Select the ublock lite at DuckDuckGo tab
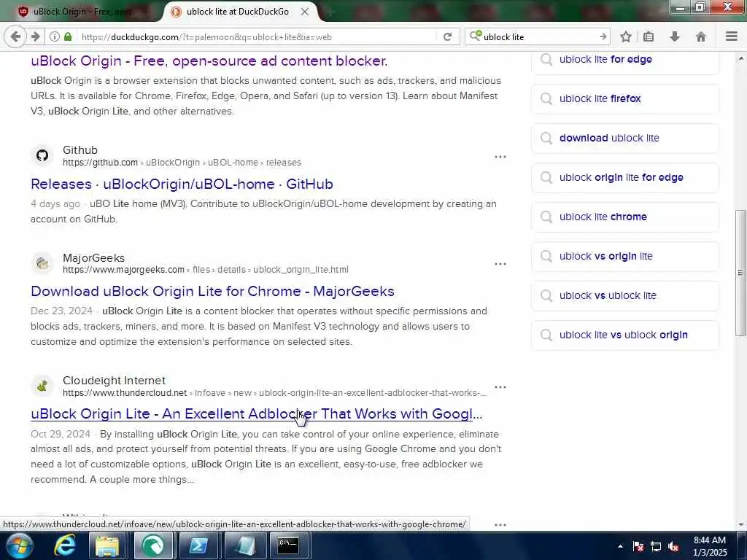 [237, 12]
